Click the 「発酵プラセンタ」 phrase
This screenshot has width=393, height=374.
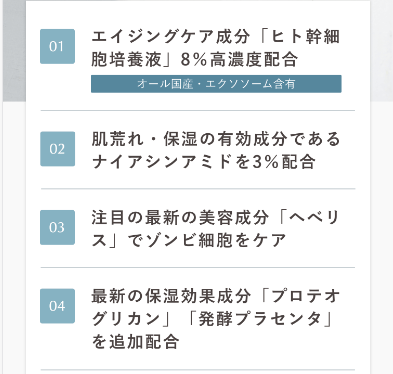click(260, 319)
